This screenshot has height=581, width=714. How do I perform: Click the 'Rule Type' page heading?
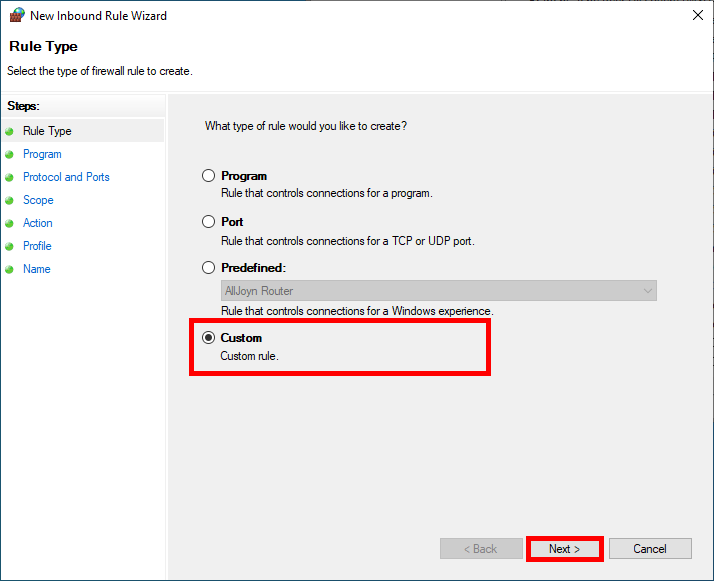[x=43, y=46]
